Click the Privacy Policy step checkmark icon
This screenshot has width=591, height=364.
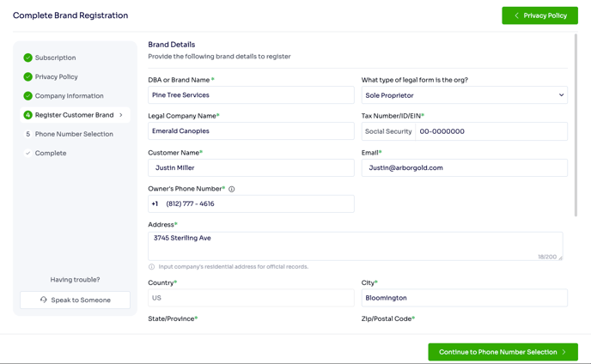[27, 76]
